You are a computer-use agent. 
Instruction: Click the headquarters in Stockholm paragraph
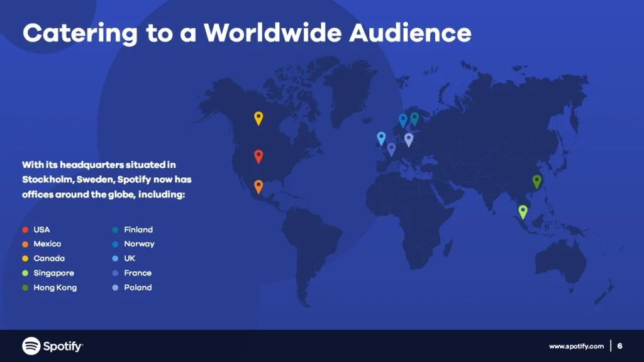[107, 179]
